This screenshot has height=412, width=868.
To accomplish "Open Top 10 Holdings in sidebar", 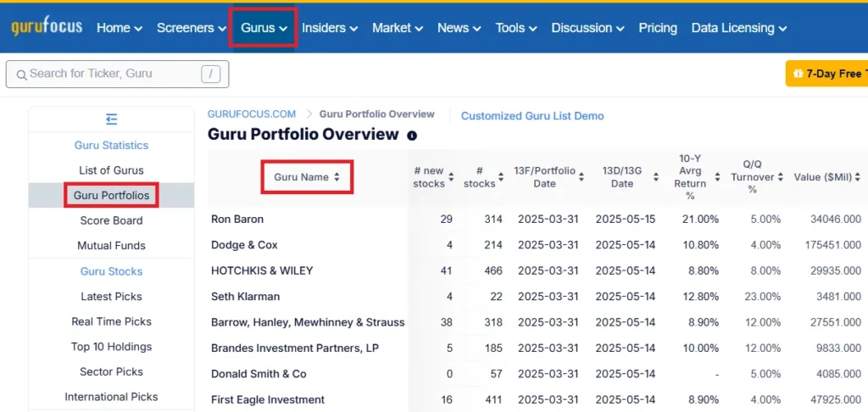I will coord(111,347).
